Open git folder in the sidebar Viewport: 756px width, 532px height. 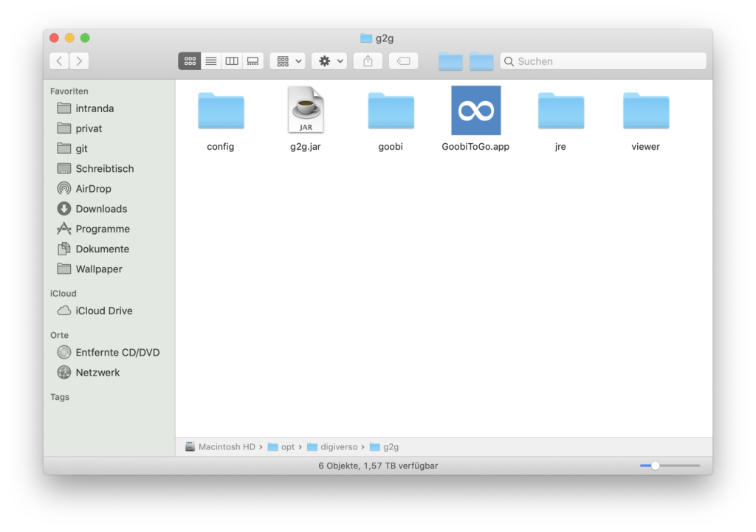click(x=109, y=148)
